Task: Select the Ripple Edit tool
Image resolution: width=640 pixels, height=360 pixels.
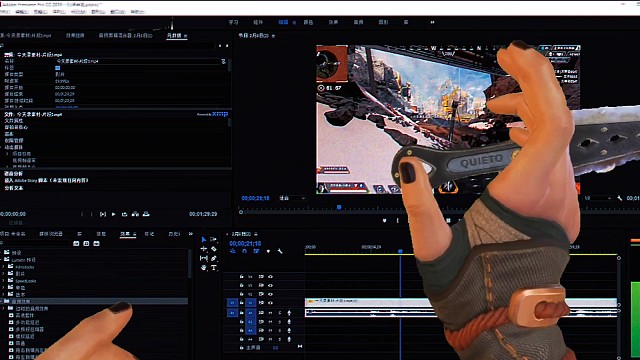Action: coord(204,249)
